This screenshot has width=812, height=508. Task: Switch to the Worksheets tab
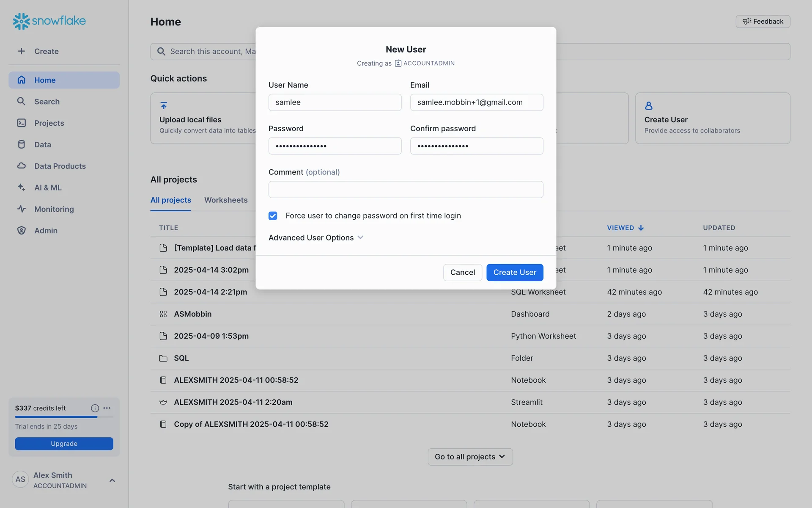226,200
